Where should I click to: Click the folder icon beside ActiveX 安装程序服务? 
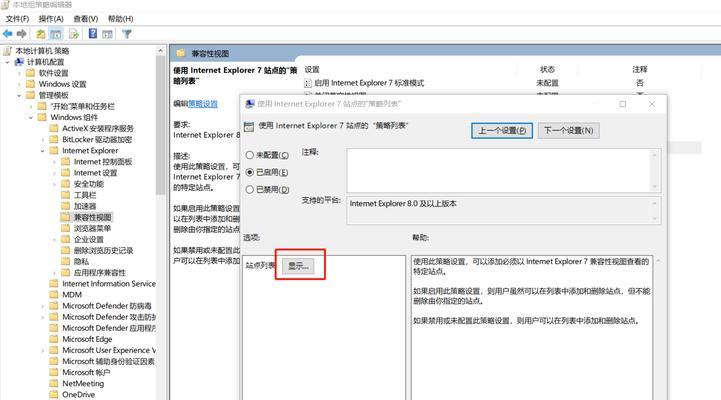(54, 128)
